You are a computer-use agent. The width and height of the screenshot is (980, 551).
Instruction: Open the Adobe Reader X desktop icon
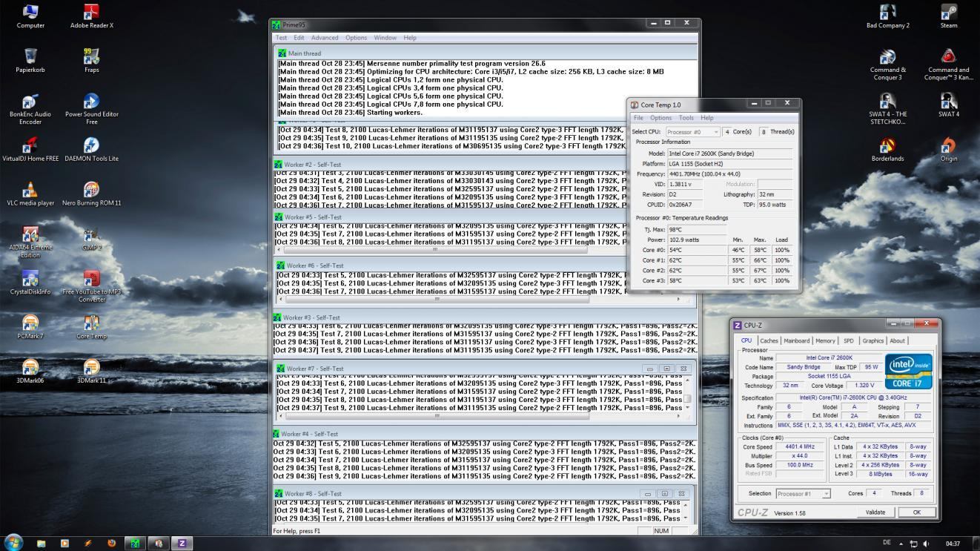pyautogui.click(x=91, y=16)
